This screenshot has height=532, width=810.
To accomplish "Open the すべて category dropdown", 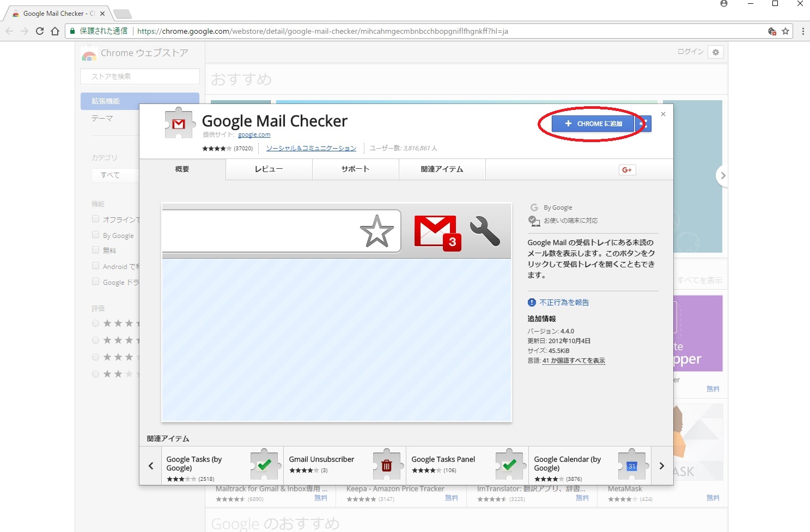I will [116, 175].
